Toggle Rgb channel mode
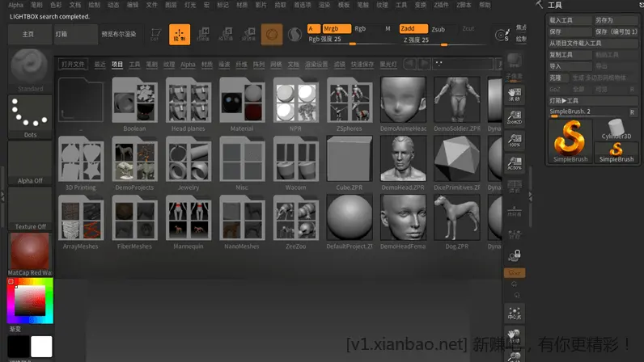The image size is (644, 362). [360, 29]
